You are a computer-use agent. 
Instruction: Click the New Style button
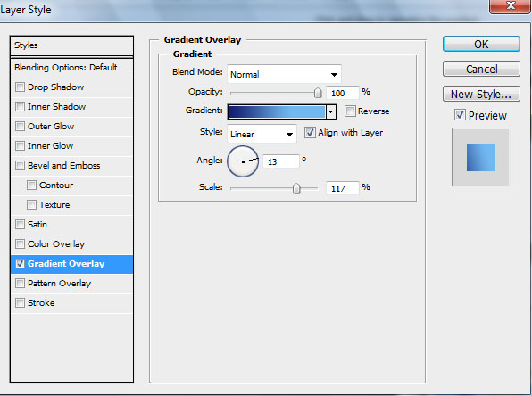tap(481, 94)
